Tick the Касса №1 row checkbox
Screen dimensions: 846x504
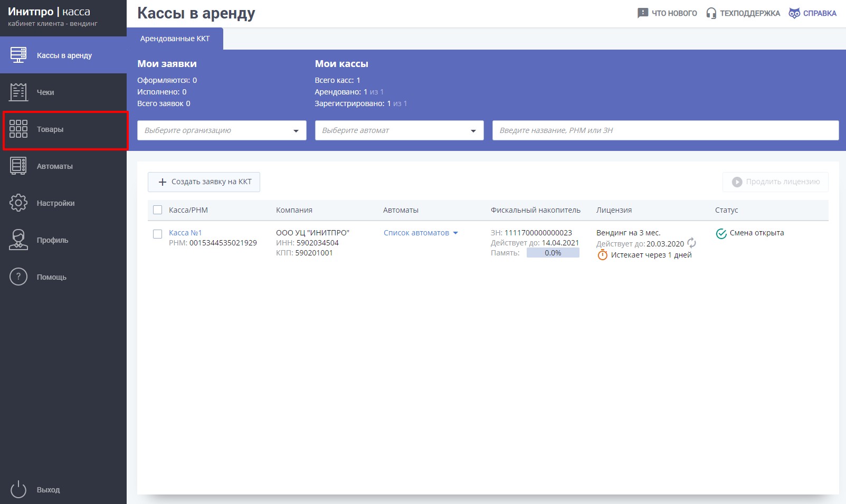click(157, 234)
